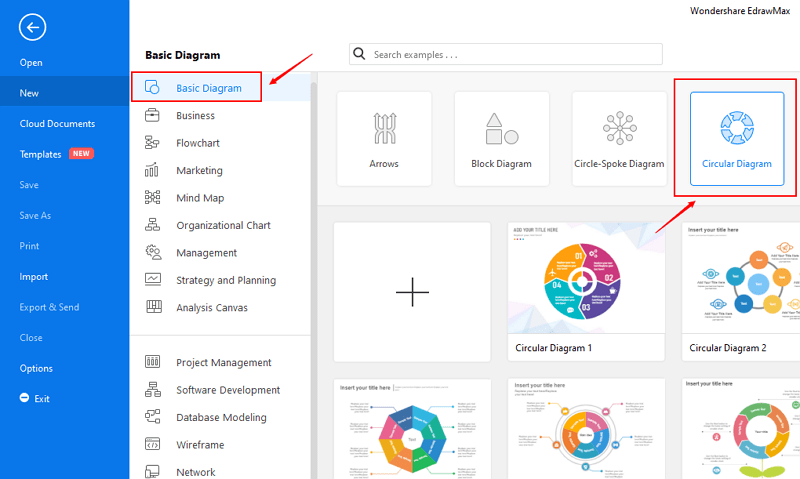Click the Circle-Spoke Diagram icon
The image size is (800, 479).
click(619, 128)
